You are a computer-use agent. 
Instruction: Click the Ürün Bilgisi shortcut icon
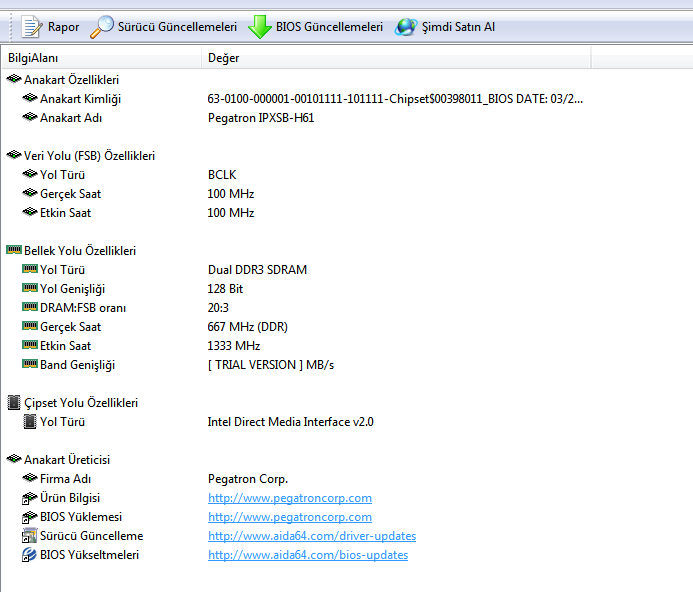(29, 498)
